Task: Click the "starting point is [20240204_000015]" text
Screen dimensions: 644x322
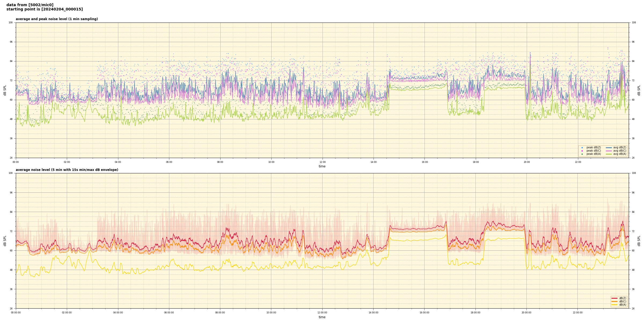Action: [x=45, y=9]
